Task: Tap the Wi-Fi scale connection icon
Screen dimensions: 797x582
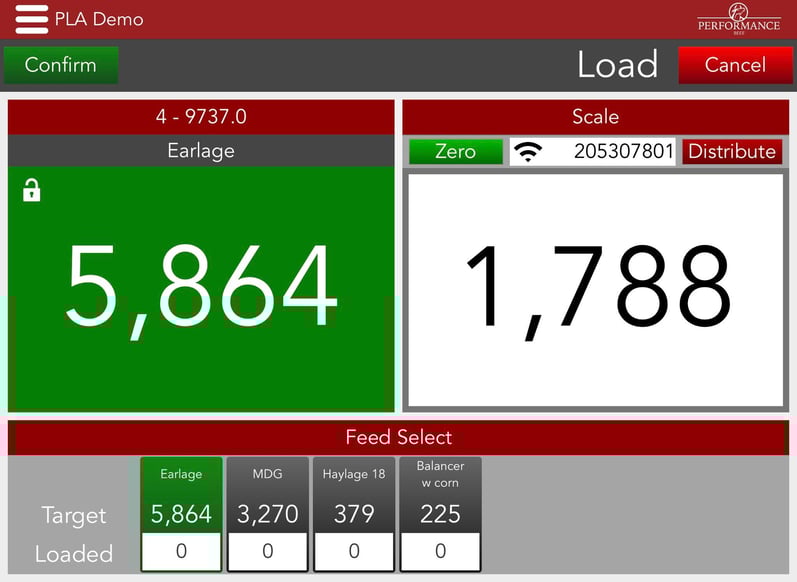Action: (x=529, y=152)
